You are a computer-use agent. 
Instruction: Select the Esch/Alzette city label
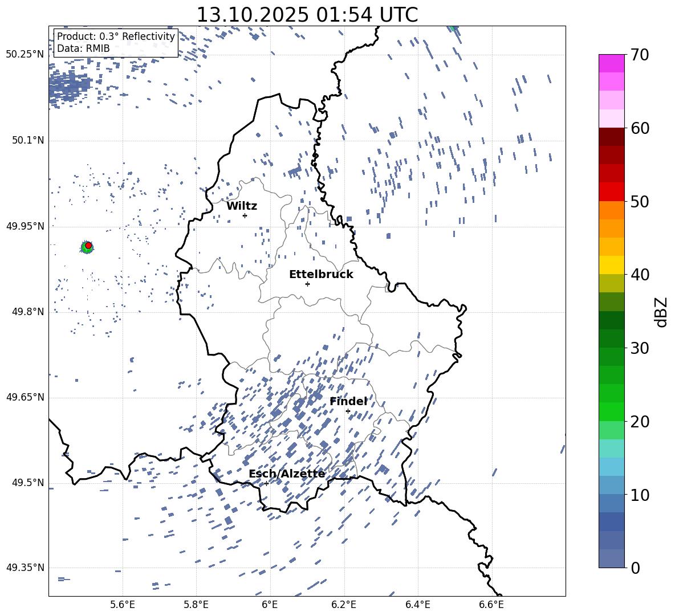(287, 474)
